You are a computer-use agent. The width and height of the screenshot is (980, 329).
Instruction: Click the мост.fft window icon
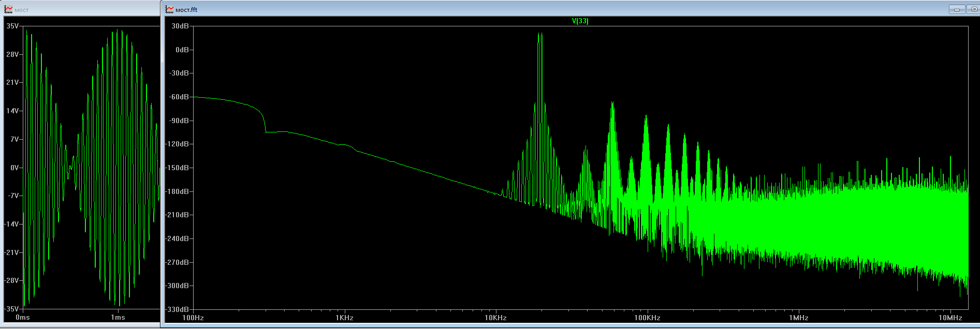170,9
